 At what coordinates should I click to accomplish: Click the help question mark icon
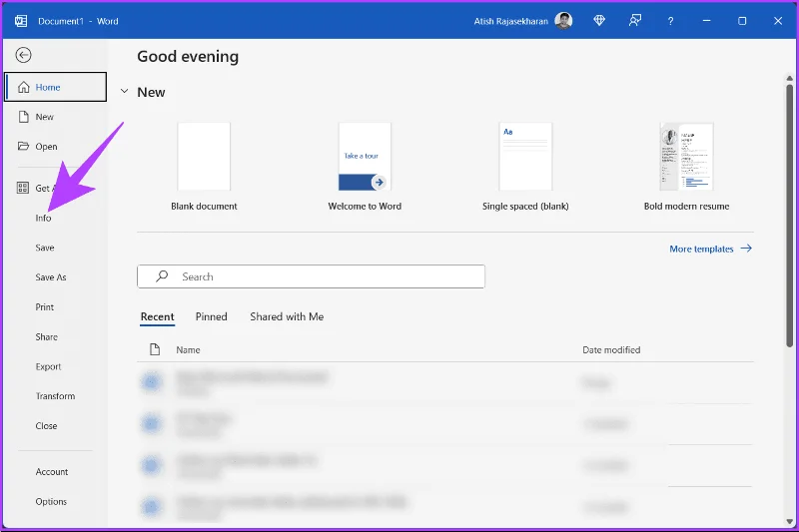[x=670, y=21]
